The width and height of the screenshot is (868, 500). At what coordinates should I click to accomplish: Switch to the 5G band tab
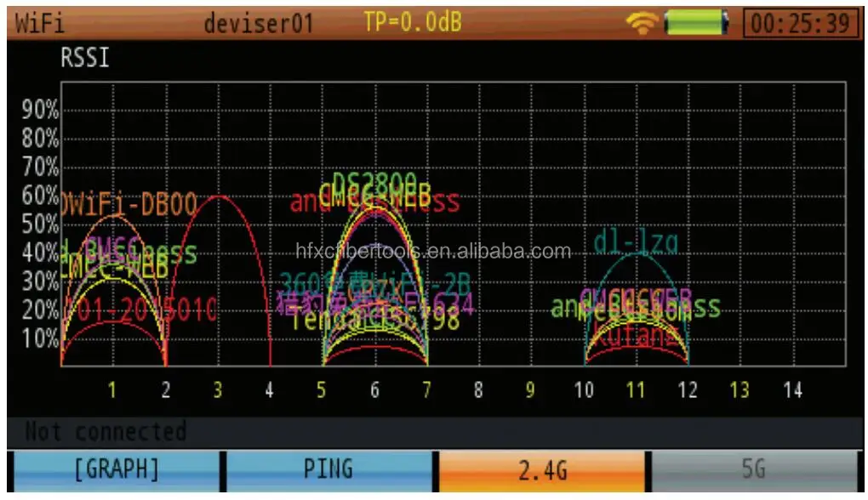tap(755, 471)
